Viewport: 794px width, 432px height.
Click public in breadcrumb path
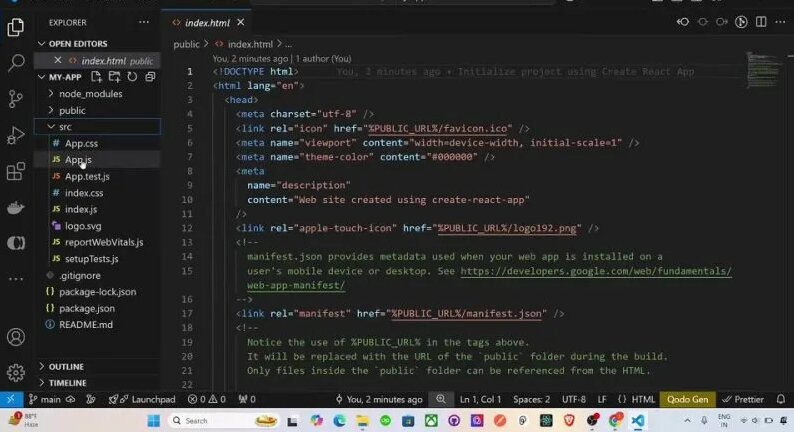click(x=186, y=44)
